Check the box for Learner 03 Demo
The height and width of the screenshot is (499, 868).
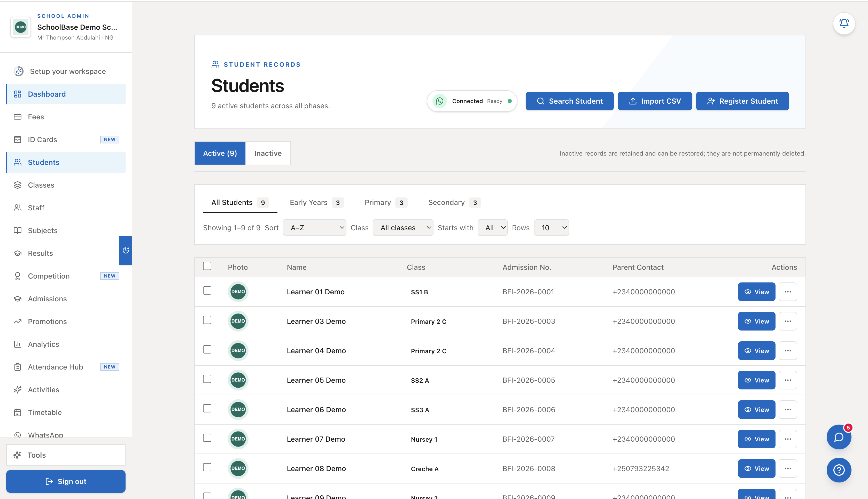pyautogui.click(x=207, y=320)
